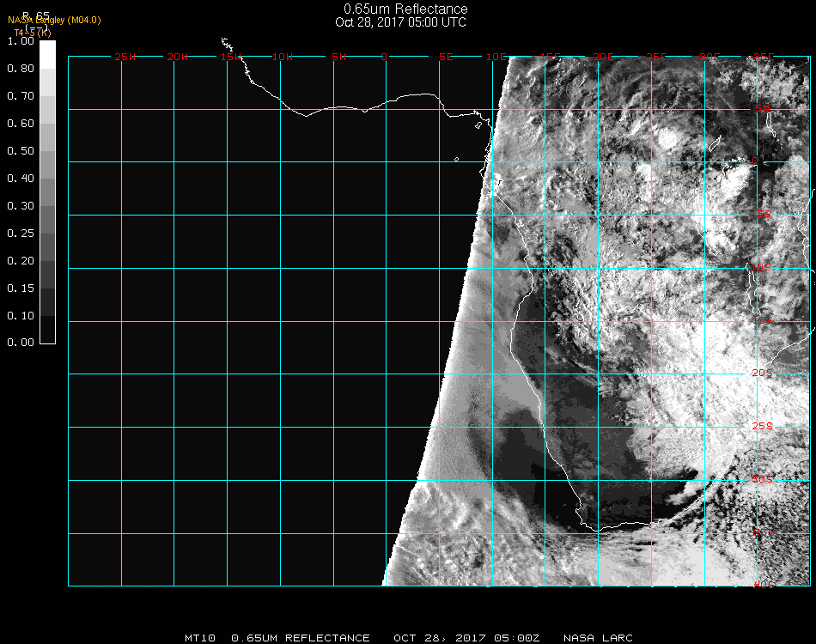Click the 20E longitude label

603,57
